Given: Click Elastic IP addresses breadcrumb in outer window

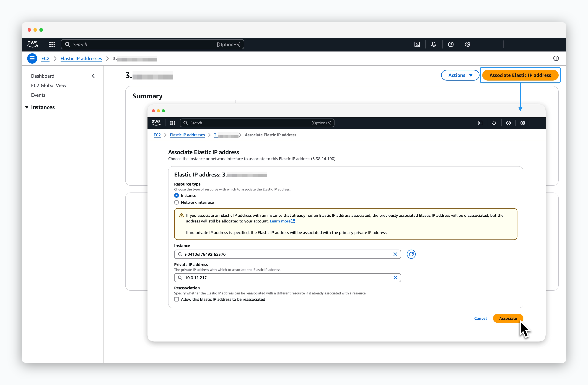Looking at the screenshot, I should (x=81, y=59).
